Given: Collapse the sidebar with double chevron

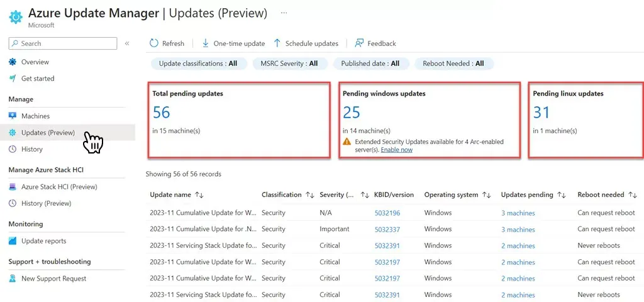Looking at the screenshot, I should [127, 43].
